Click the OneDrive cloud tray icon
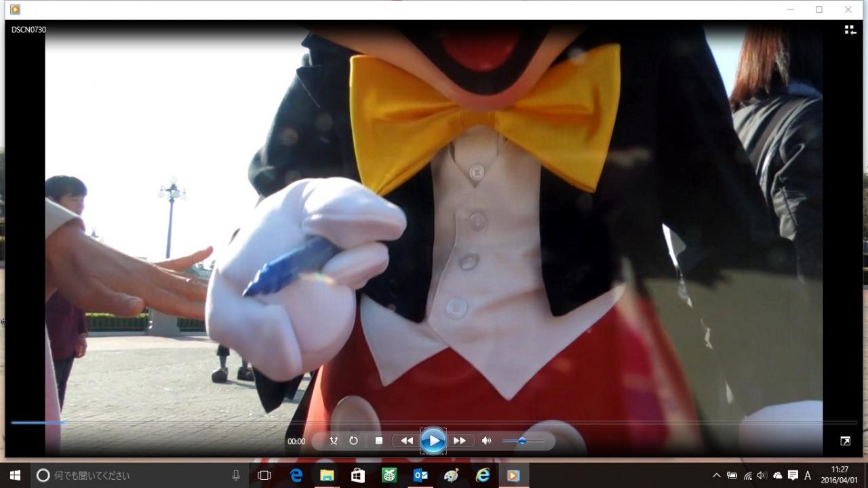 click(x=778, y=476)
